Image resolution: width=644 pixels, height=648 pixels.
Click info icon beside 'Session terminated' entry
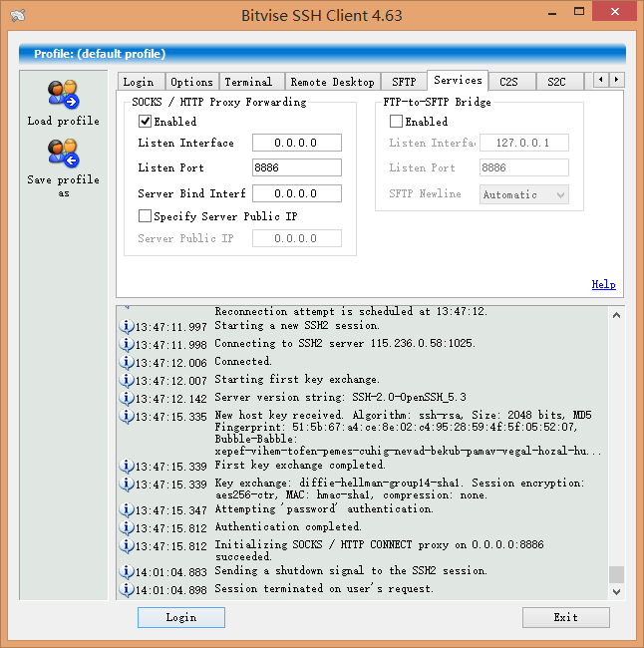pos(127,589)
